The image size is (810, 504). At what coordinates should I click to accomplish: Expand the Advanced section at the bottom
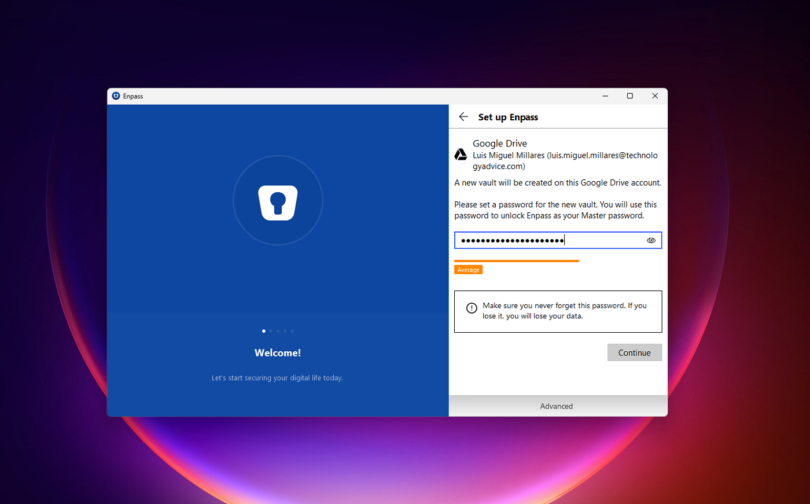click(557, 406)
